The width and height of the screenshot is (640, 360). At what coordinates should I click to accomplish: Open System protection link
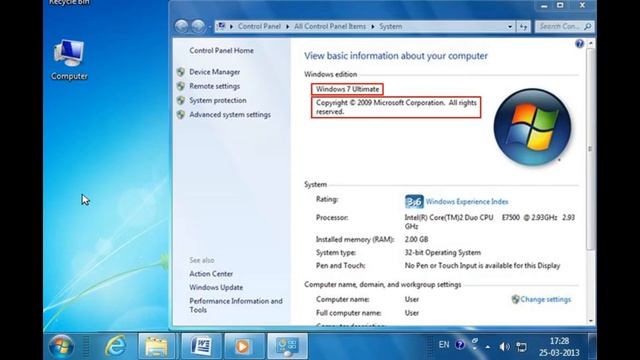pos(218,100)
